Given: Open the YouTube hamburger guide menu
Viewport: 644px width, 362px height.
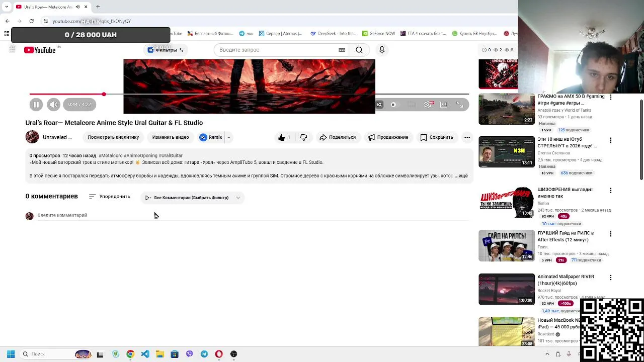Looking at the screenshot, I should point(12,50).
